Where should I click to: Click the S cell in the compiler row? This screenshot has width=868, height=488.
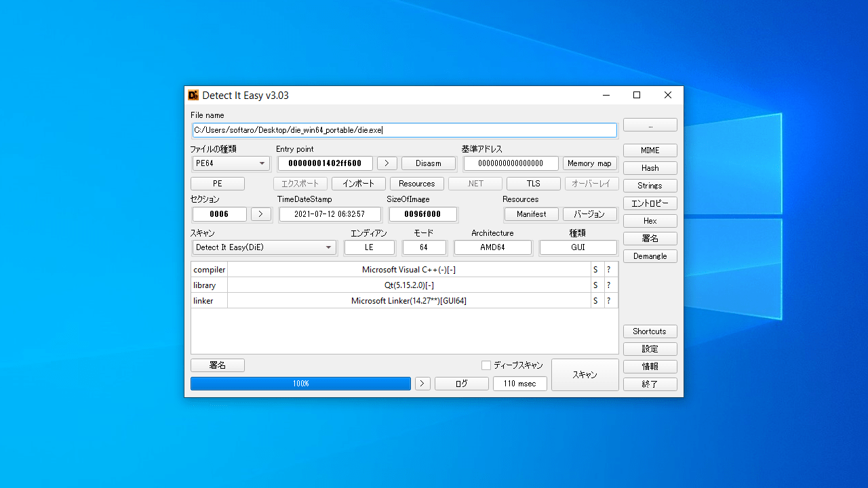tap(597, 270)
